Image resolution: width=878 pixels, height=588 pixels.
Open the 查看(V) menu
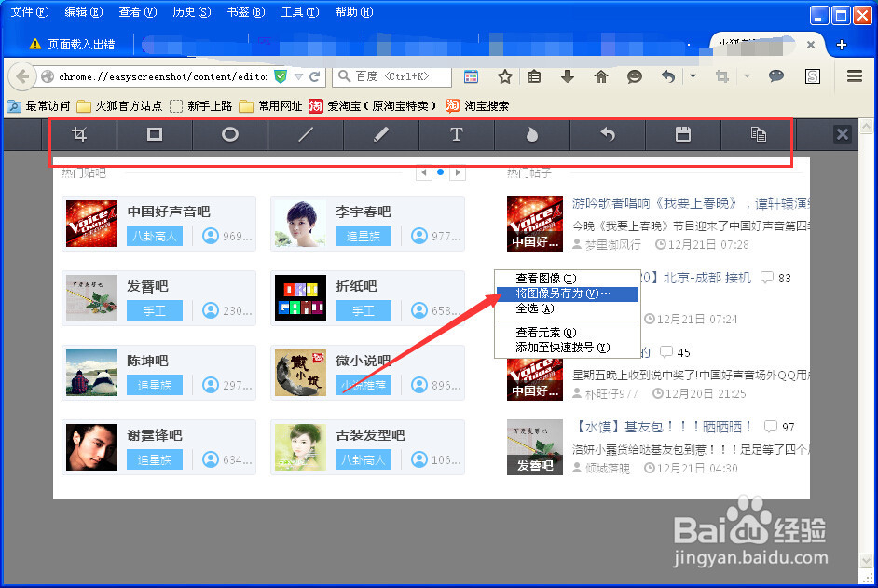138,12
